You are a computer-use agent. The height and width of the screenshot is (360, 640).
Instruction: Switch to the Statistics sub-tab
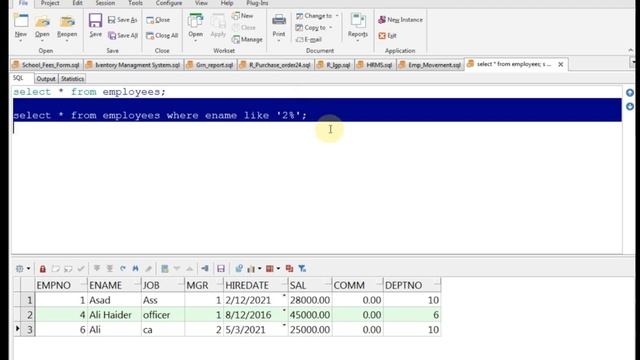72,79
